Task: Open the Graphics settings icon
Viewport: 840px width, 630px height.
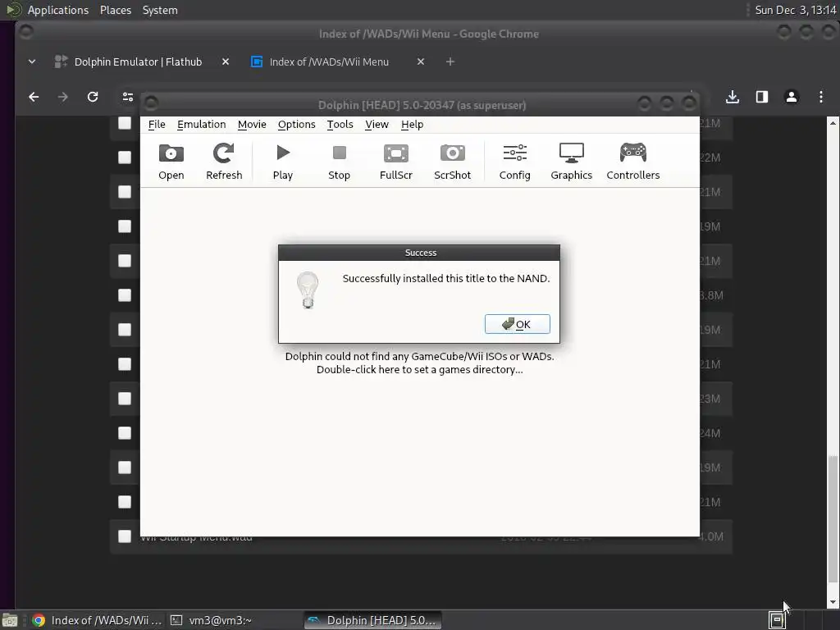Action: pyautogui.click(x=571, y=162)
